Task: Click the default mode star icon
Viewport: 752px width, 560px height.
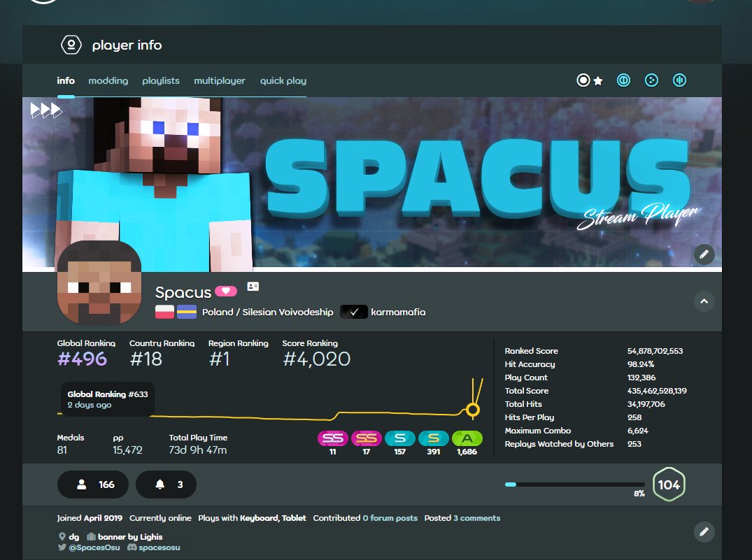Action: 598,80
